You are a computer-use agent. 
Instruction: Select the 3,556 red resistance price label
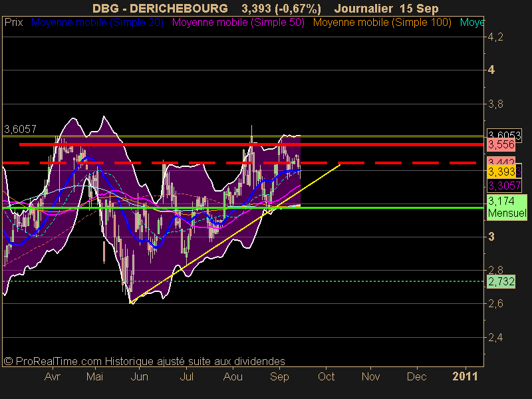point(501,145)
